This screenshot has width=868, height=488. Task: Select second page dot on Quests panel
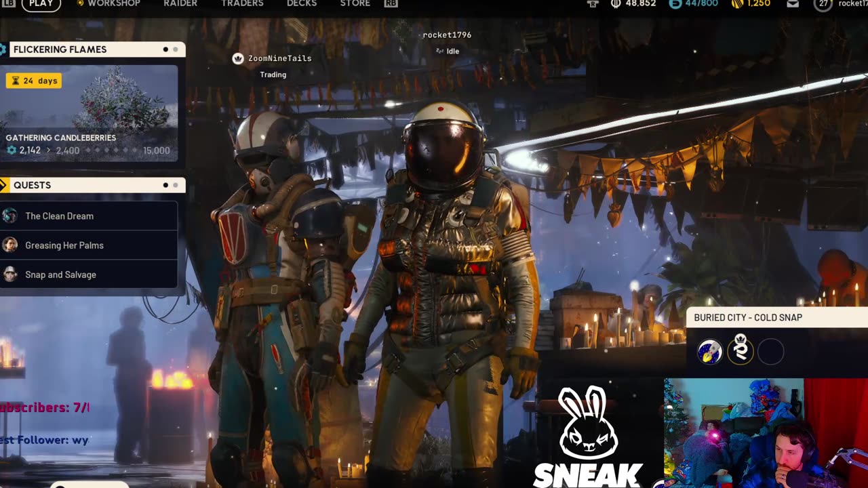(x=176, y=185)
